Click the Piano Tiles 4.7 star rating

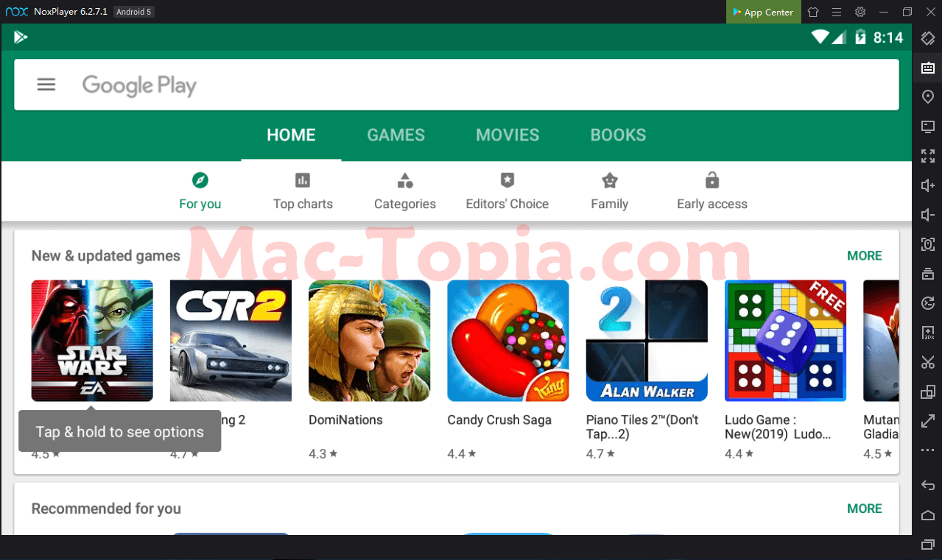point(600,454)
